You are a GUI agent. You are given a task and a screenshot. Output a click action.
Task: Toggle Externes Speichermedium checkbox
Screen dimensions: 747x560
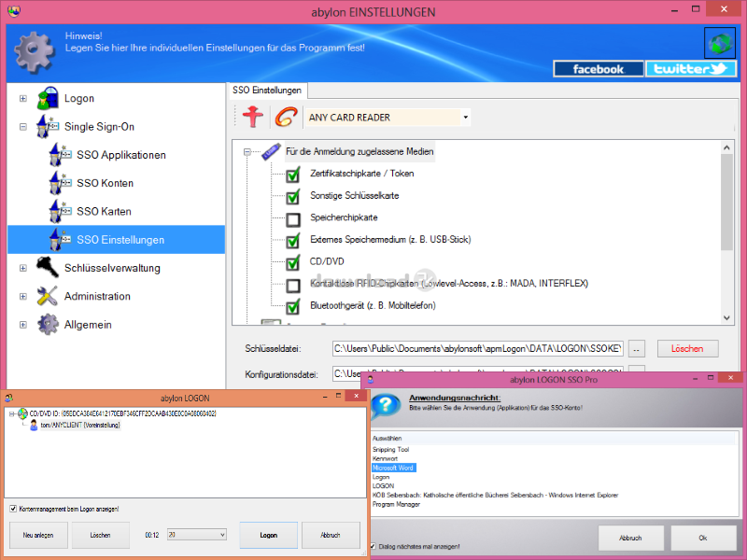coord(293,241)
